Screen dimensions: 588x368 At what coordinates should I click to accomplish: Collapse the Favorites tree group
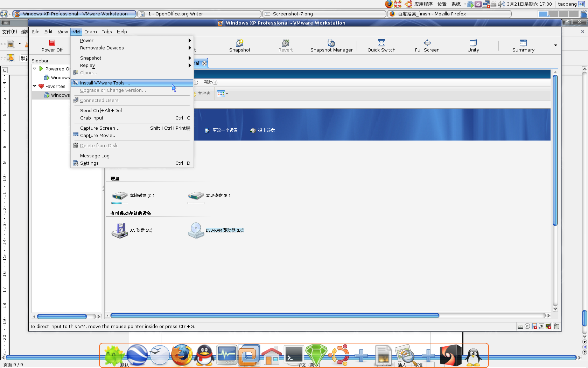point(35,86)
